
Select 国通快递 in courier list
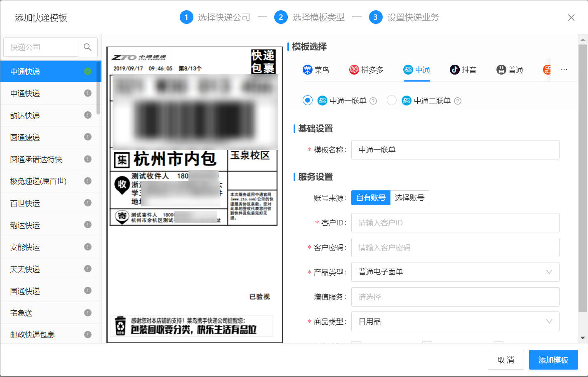point(51,291)
